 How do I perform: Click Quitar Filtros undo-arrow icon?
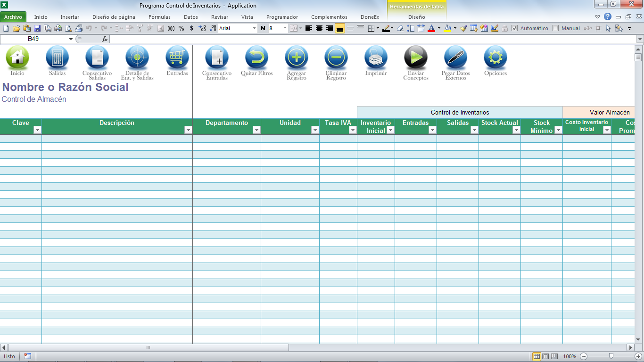pos(256,58)
